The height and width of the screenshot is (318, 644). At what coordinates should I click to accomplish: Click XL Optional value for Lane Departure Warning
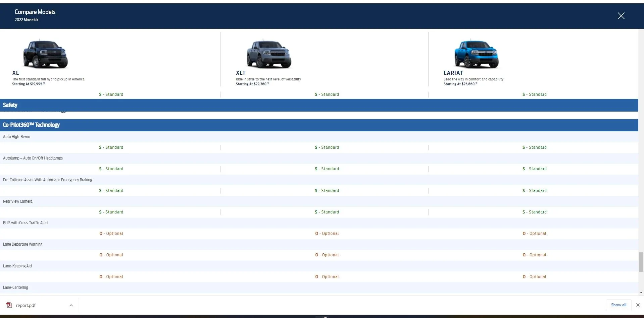(111, 255)
